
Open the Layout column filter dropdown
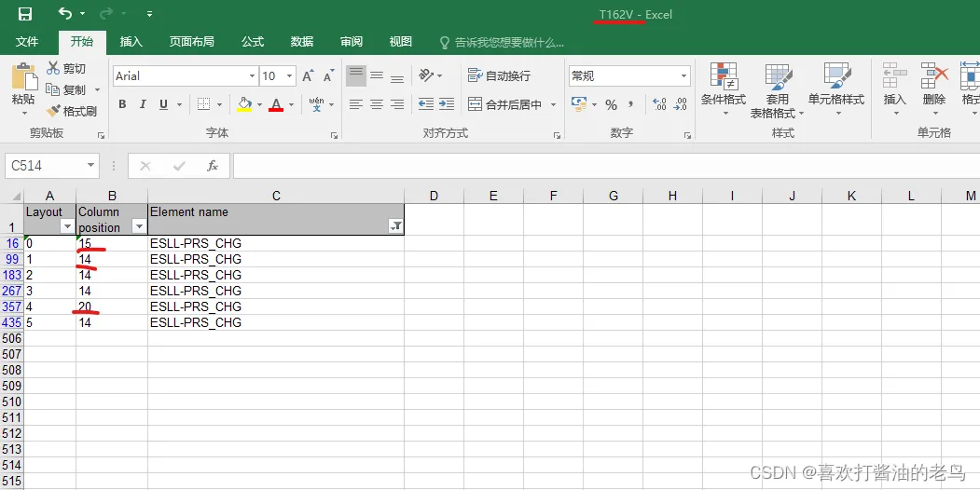pos(67,226)
